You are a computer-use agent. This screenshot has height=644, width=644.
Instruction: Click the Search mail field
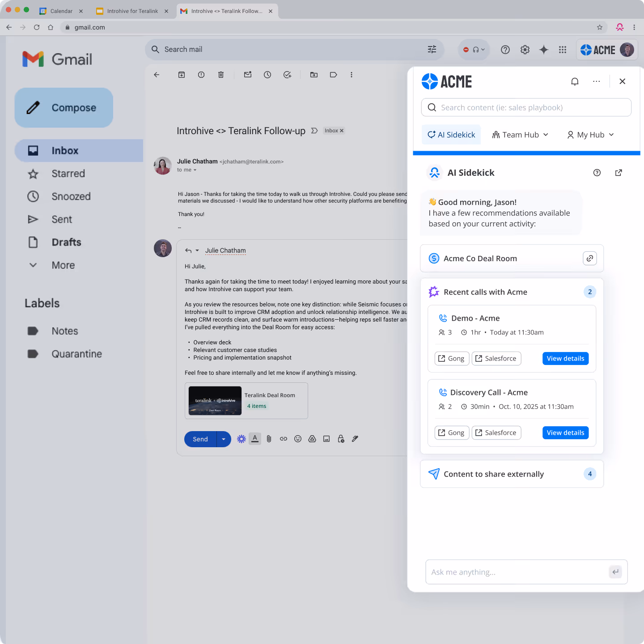click(294, 49)
